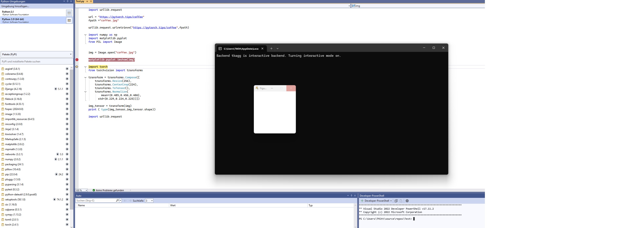
Task: Open Python 3.9 environment details icon
Action: tap(69, 21)
